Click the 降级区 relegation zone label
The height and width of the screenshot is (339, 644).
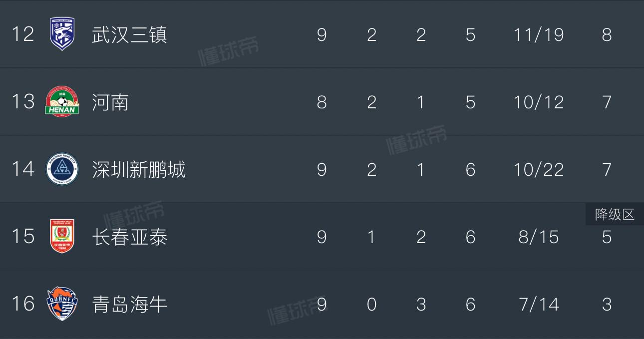[615, 215]
